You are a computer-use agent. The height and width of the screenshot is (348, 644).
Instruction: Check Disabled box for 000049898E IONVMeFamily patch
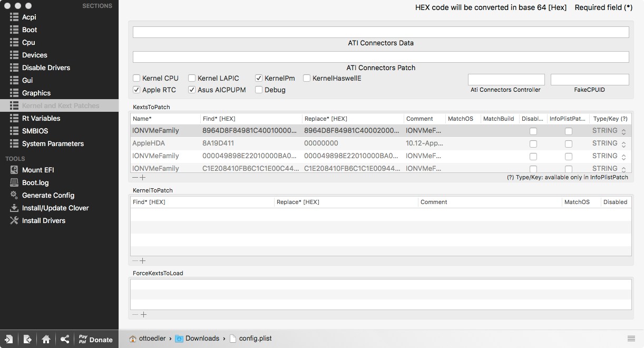click(x=533, y=156)
